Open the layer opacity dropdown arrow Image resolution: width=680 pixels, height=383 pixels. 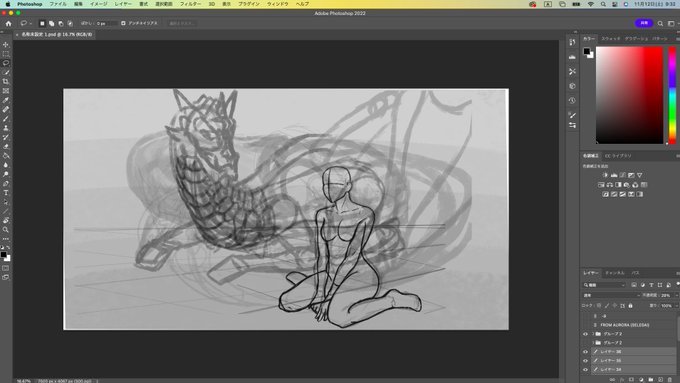(676, 295)
